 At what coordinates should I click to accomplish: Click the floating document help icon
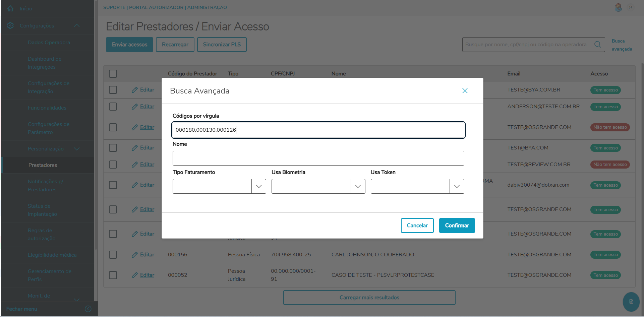pos(631,301)
